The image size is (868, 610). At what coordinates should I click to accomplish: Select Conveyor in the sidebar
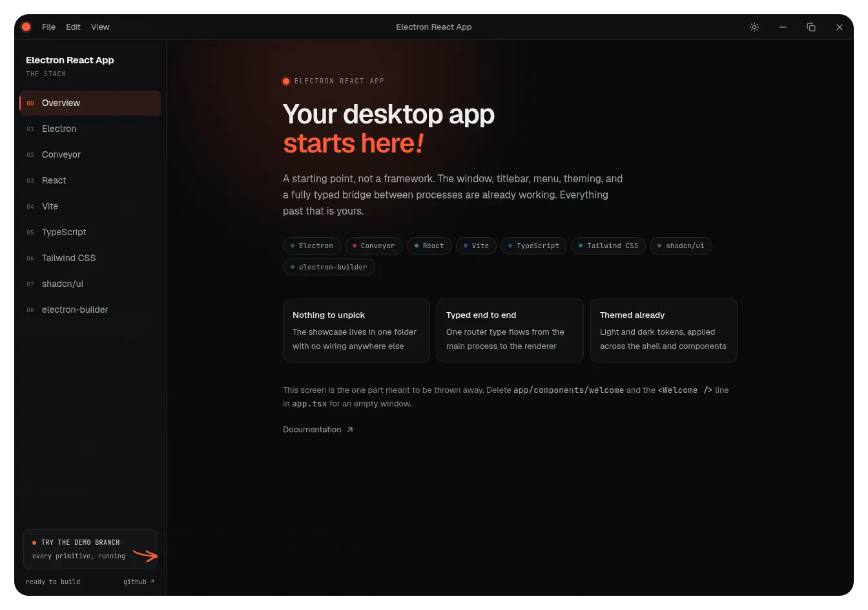(90, 154)
